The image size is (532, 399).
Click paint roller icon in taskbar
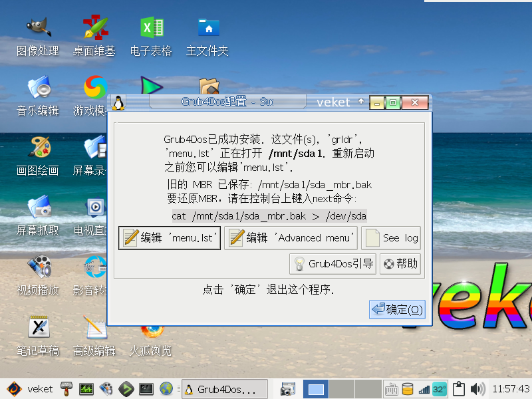(66, 389)
